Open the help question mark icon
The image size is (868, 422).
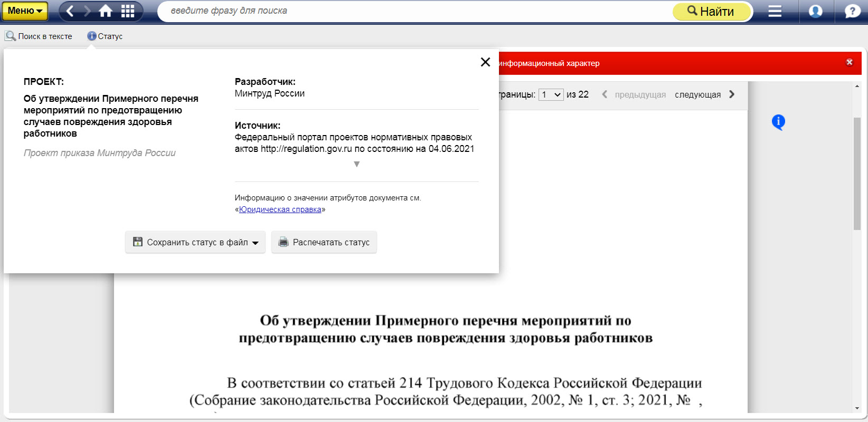click(852, 11)
